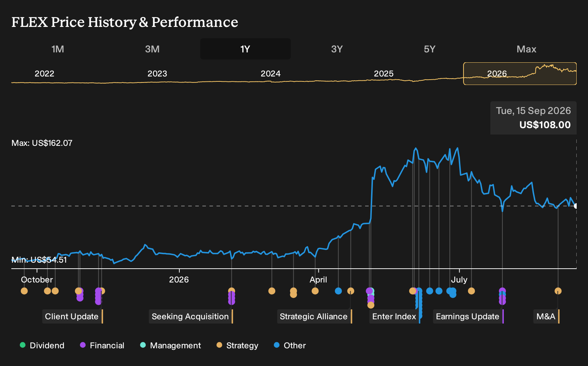Click the 'October' axis label
This screenshot has height=366, width=588.
(37, 280)
